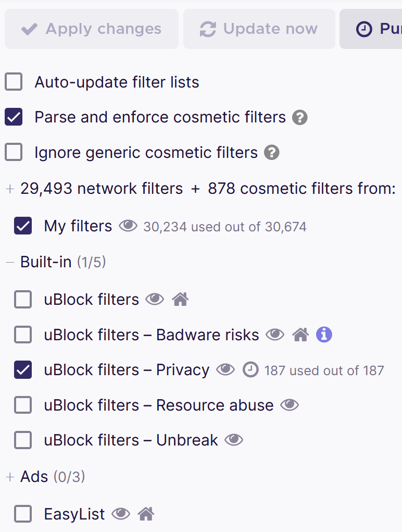Click the Update now button
Viewport: 402px width, 532px height.
point(259,29)
